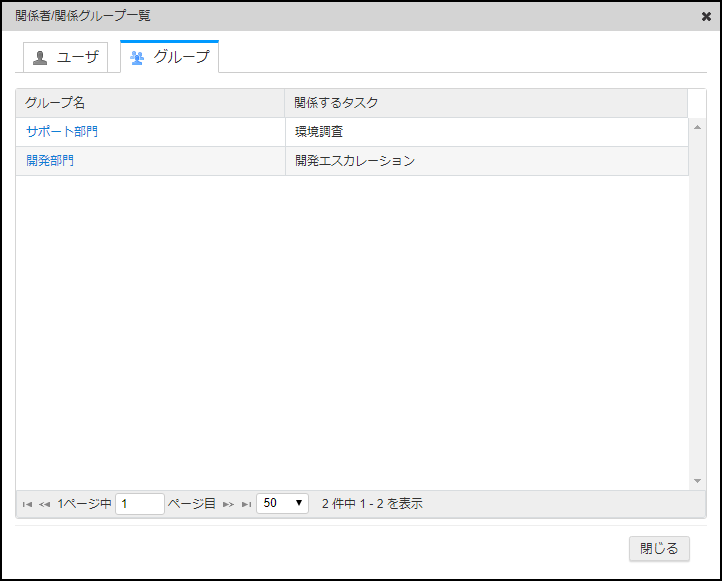Sort by the グループ名 column header

pos(150,103)
